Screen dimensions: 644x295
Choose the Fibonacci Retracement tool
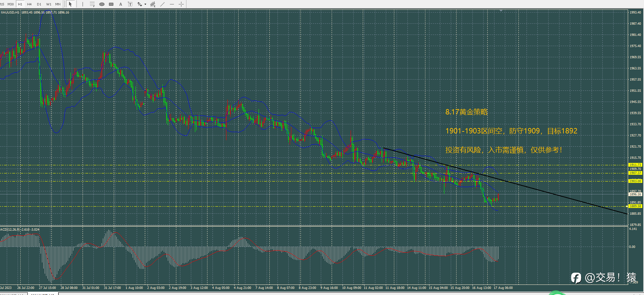tap(92, 4)
